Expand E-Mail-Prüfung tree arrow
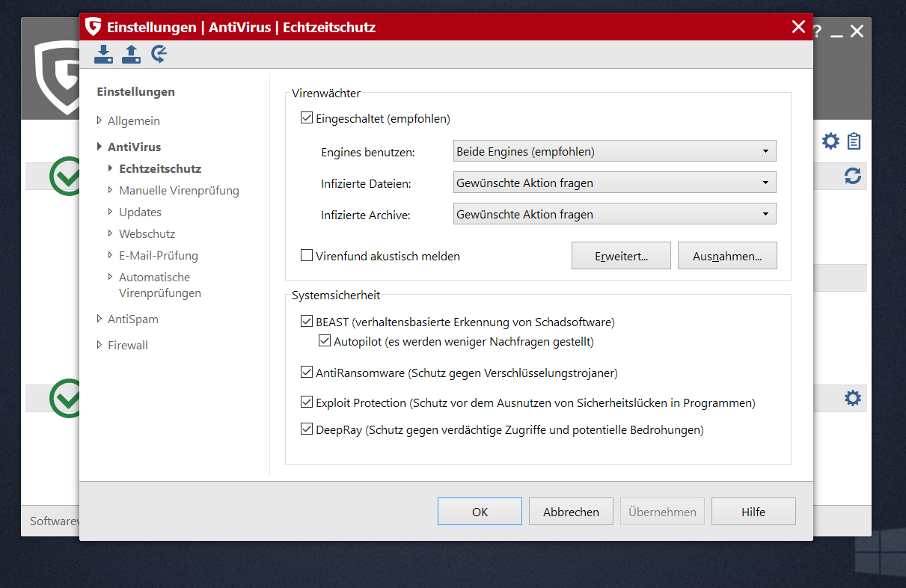The height and width of the screenshot is (588, 906). click(111, 255)
